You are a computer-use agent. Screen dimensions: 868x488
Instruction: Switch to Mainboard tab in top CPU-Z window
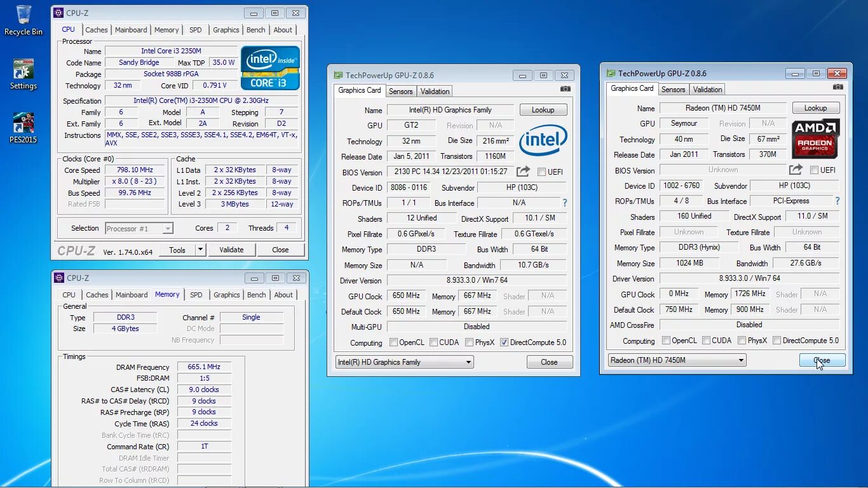[x=131, y=30]
